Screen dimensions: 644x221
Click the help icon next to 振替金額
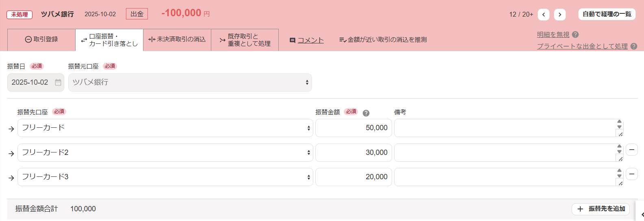point(366,113)
